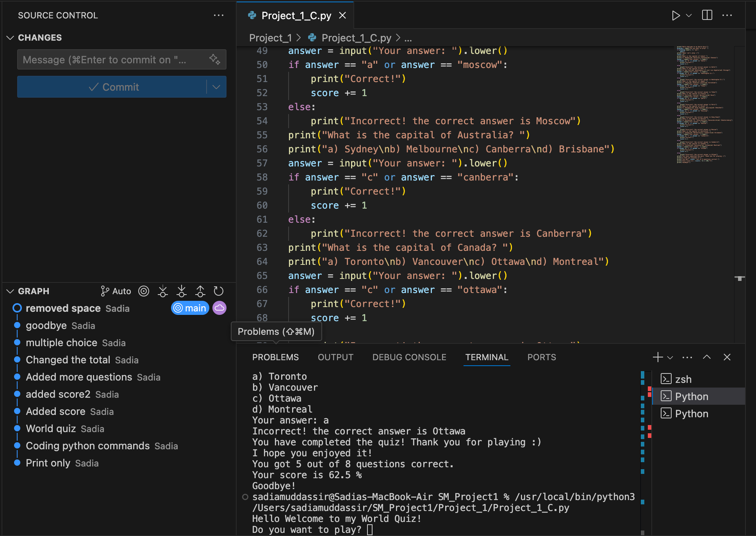Screen dimensions: 756x536
Task: Click the go to current history item target icon
Action: coord(144,291)
